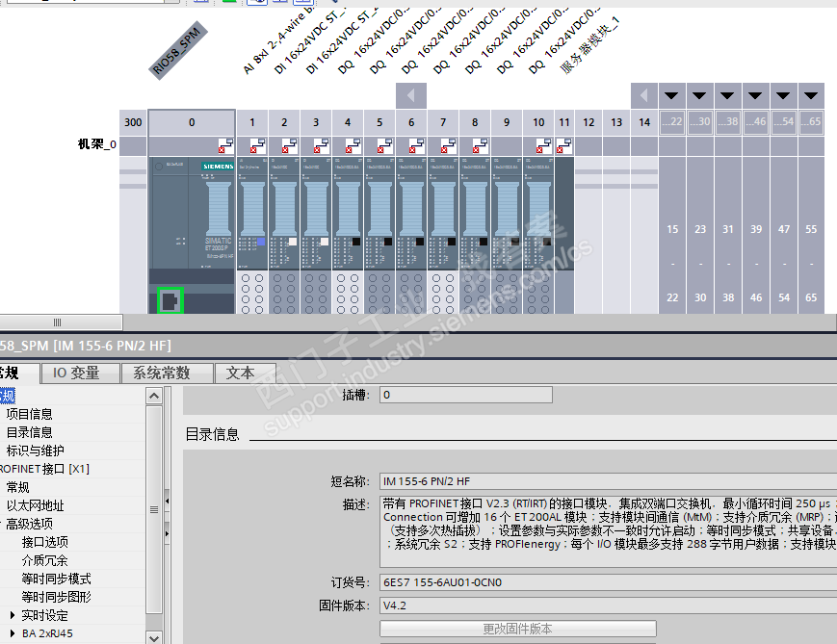Open 项目信息 in the properties tree
The image size is (837, 644).
(29, 414)
